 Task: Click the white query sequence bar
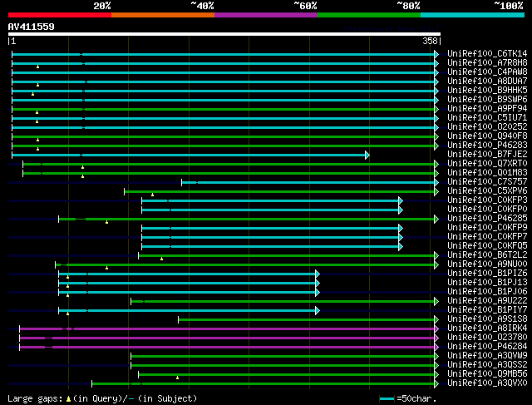[x=224, y=34]
